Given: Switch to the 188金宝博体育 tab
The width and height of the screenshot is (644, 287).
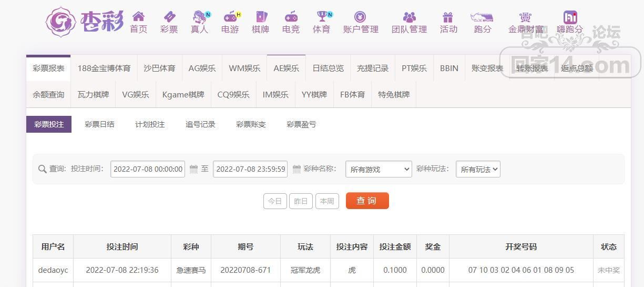Looking at the screenshot, I should pos(104,68).
